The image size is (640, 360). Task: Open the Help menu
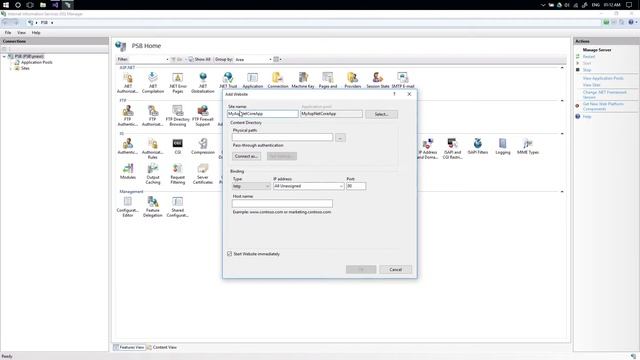click(36, 33)
